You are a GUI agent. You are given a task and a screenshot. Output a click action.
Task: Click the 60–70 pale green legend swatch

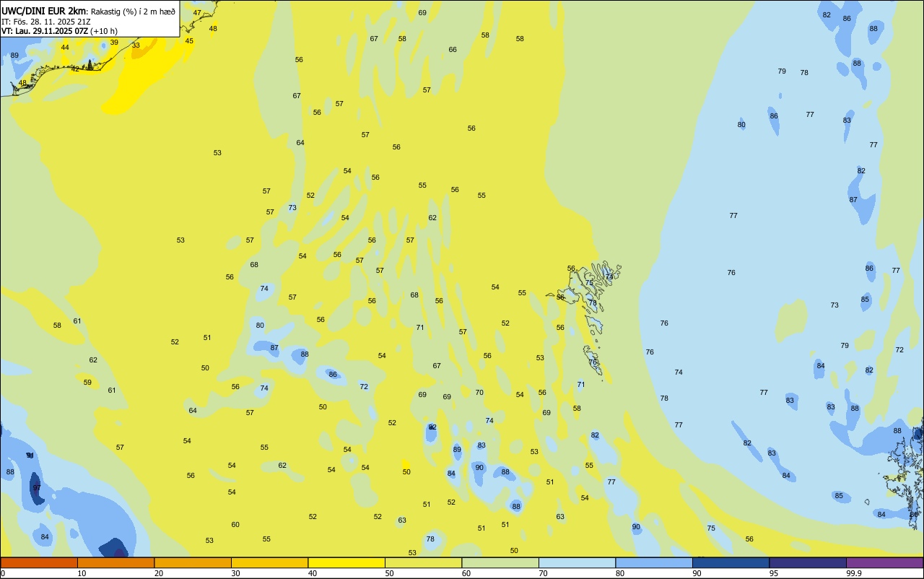500,562
